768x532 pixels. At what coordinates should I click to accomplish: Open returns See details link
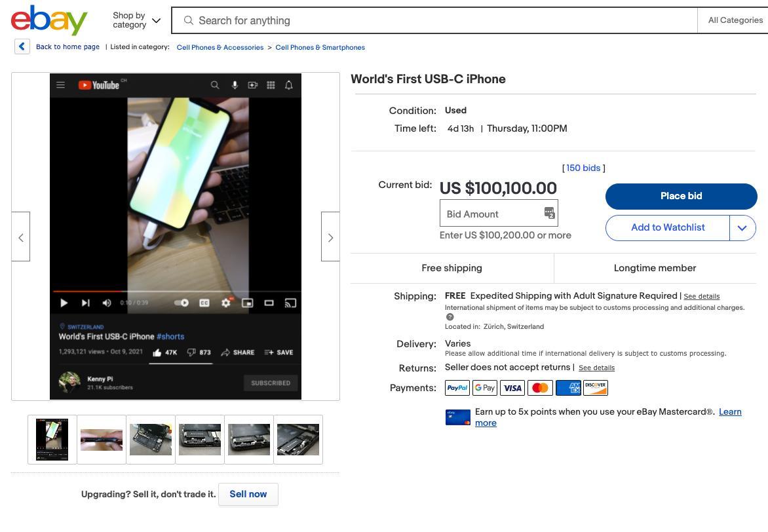pos(596,368)
